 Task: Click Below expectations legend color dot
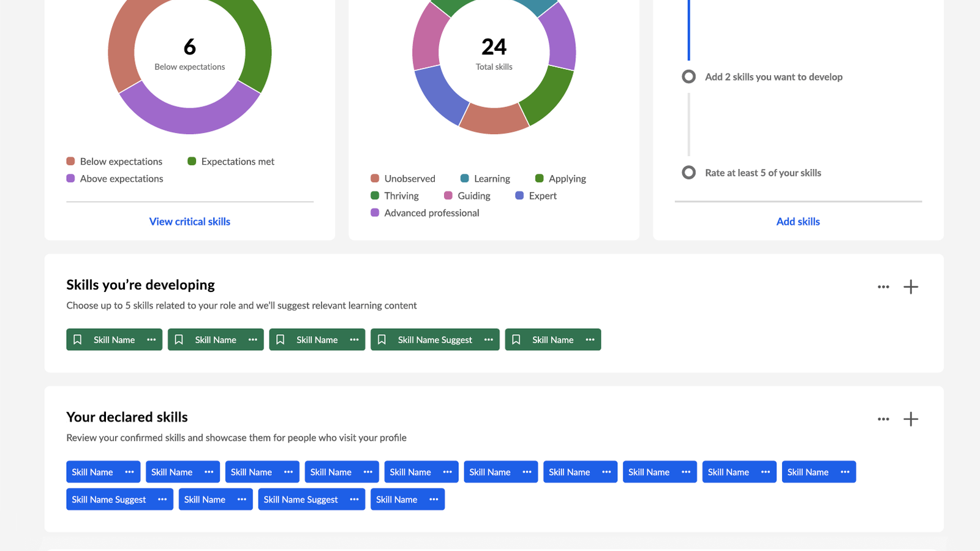click(70, 162)
